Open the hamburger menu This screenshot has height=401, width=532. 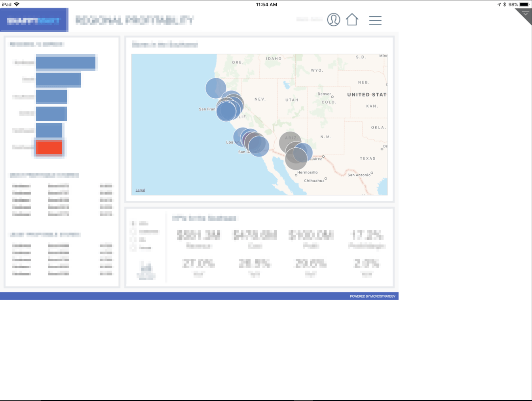(x=375, y=20)
